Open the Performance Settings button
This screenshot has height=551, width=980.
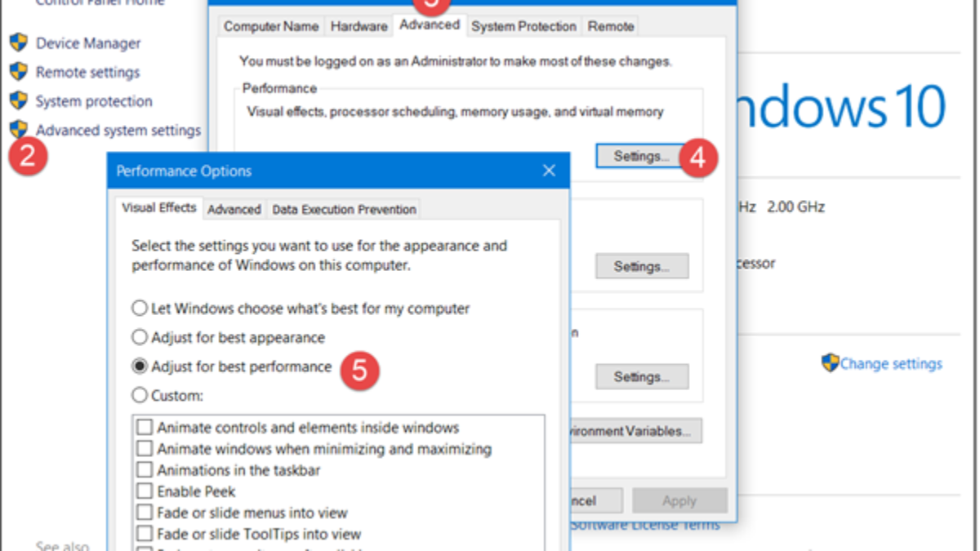(x=642, y=156)
